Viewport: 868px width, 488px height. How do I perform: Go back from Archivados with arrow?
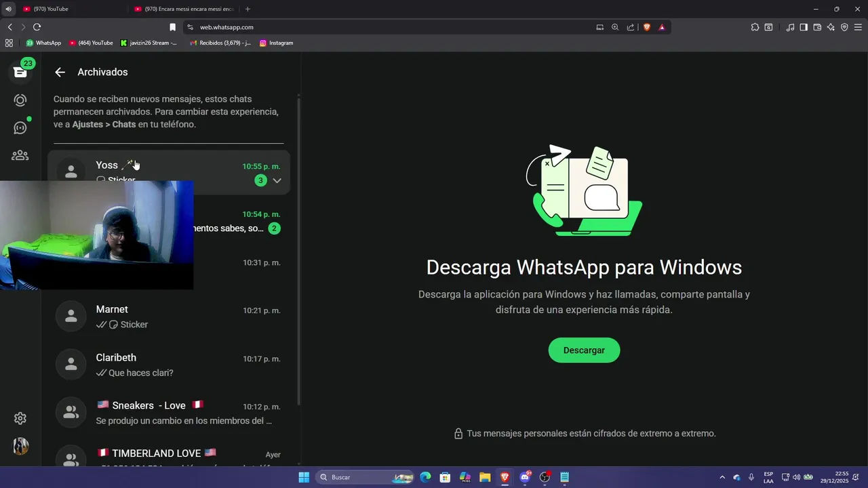point(60,72)
